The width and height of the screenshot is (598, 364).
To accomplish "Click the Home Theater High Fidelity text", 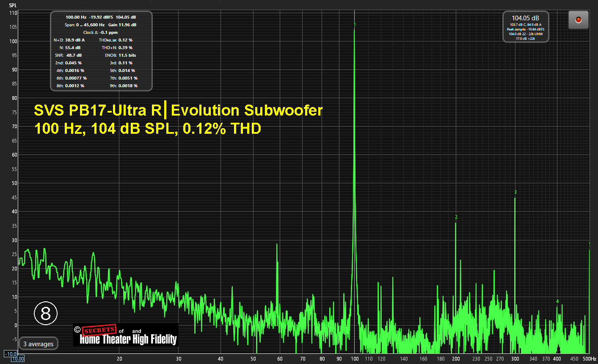I will click(128, 339).
